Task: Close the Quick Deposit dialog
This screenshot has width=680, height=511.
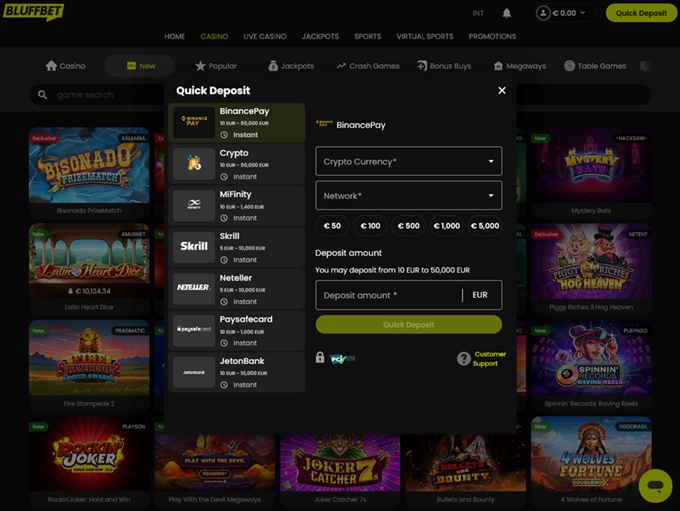Action: coord(502,91)
